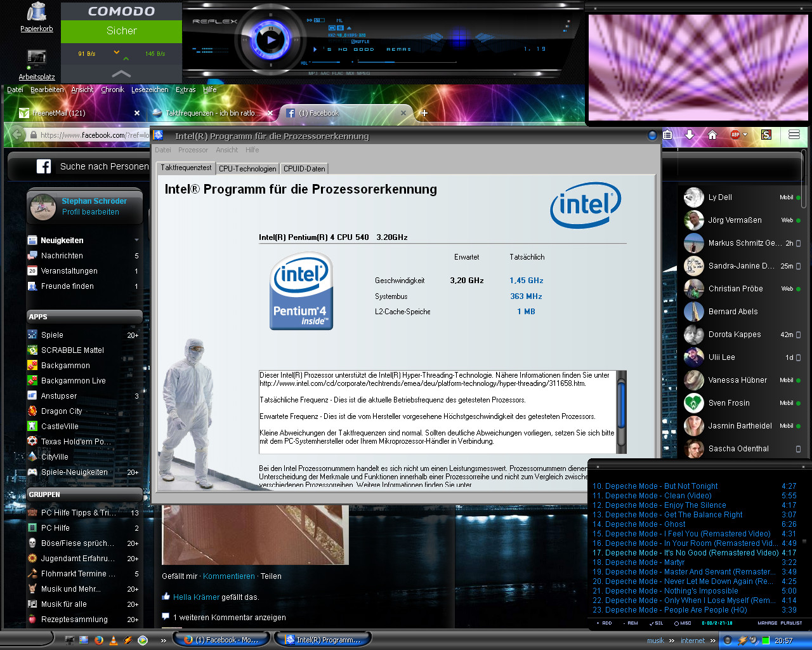Expand the Neuigkeiten dropdown arrow
Screen dimensions: 812x650
click(136, 241)
